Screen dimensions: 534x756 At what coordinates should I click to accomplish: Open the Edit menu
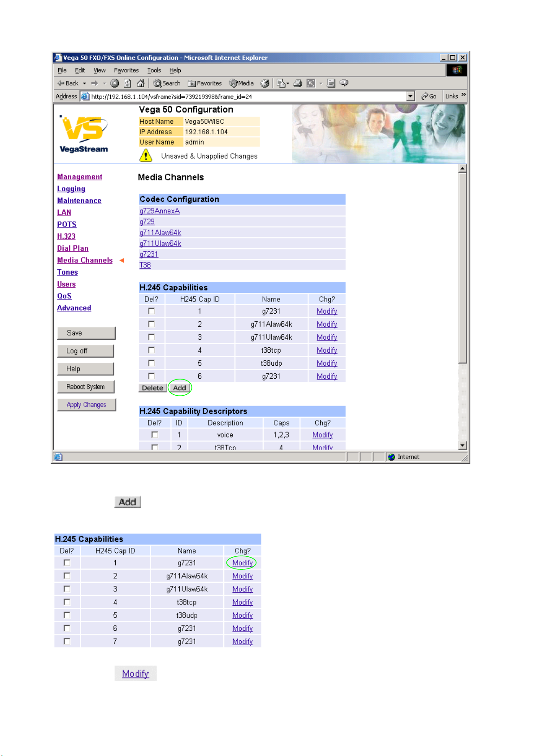click(x=80, y=70)
